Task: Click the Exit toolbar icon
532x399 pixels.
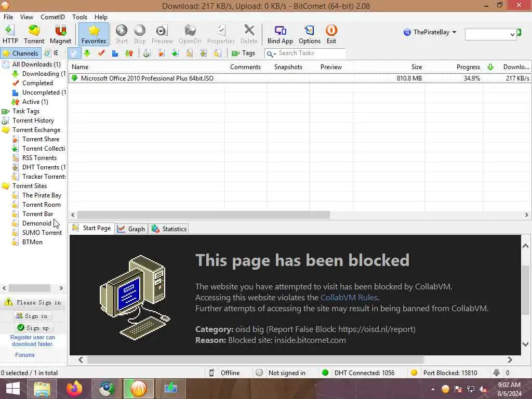Action: (x=331, y=34)
